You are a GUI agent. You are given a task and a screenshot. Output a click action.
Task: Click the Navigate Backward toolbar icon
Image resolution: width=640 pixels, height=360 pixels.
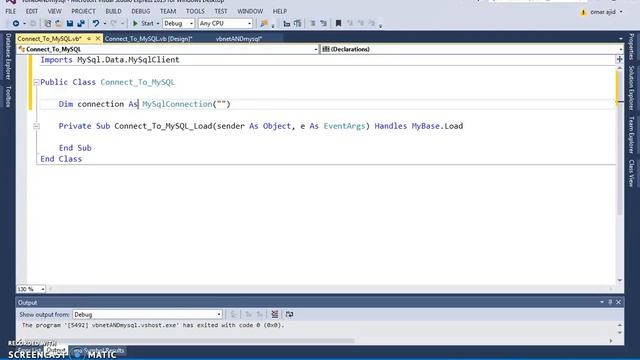tap(16, 24)
